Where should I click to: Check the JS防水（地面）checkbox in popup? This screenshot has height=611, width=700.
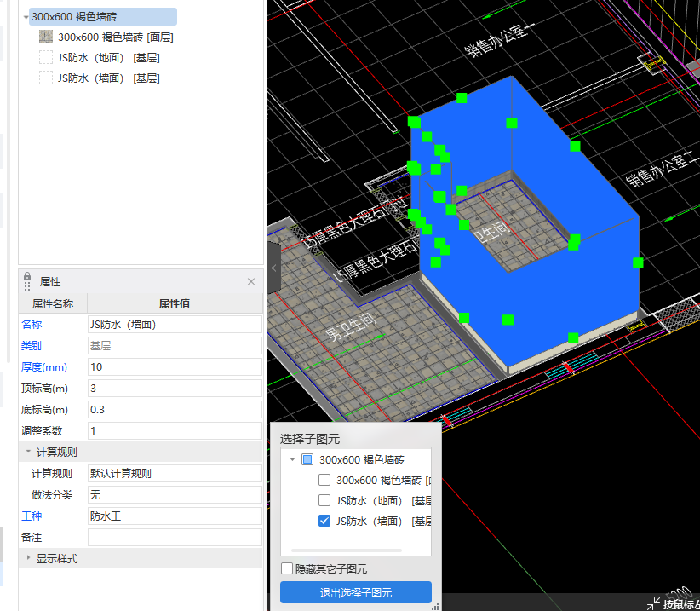pyautogui.click(x=324, y=500)
